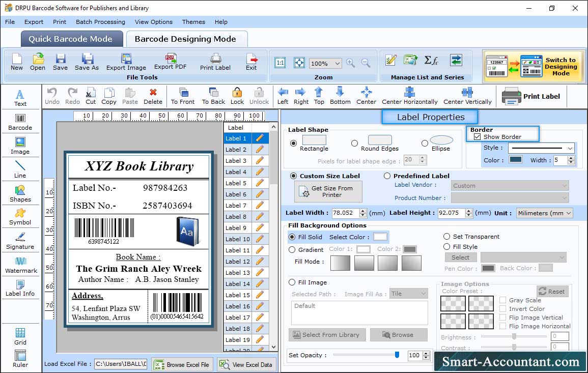Image resolution: width=588 pixels, height=373 pixels.
Task: Select Fill Image option
Action: click(292, 282)
